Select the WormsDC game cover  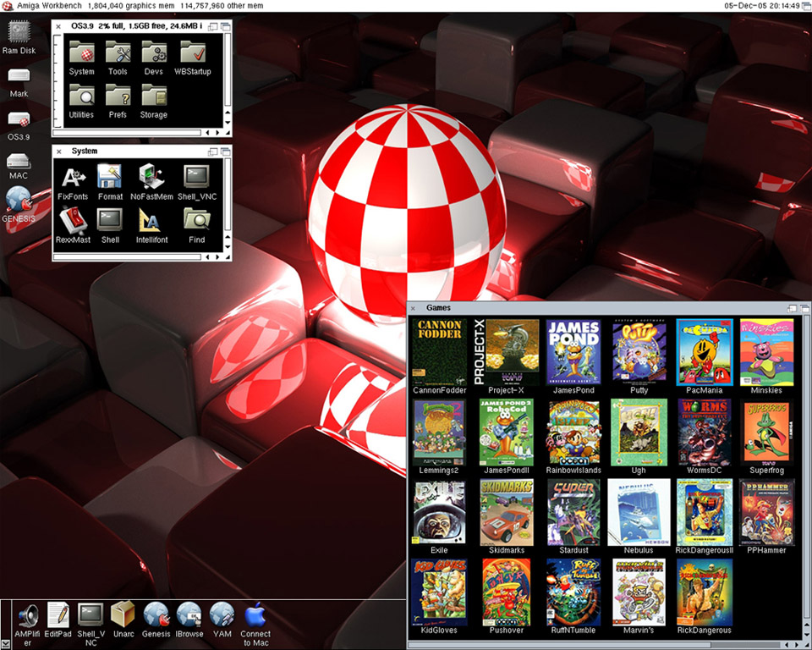pos(705,432)
